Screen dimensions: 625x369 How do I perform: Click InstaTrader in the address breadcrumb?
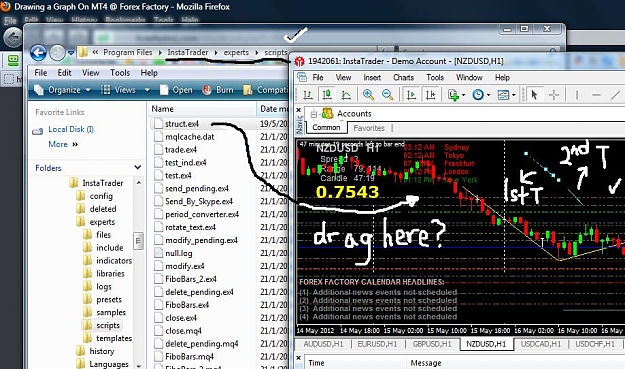point(188,52)
